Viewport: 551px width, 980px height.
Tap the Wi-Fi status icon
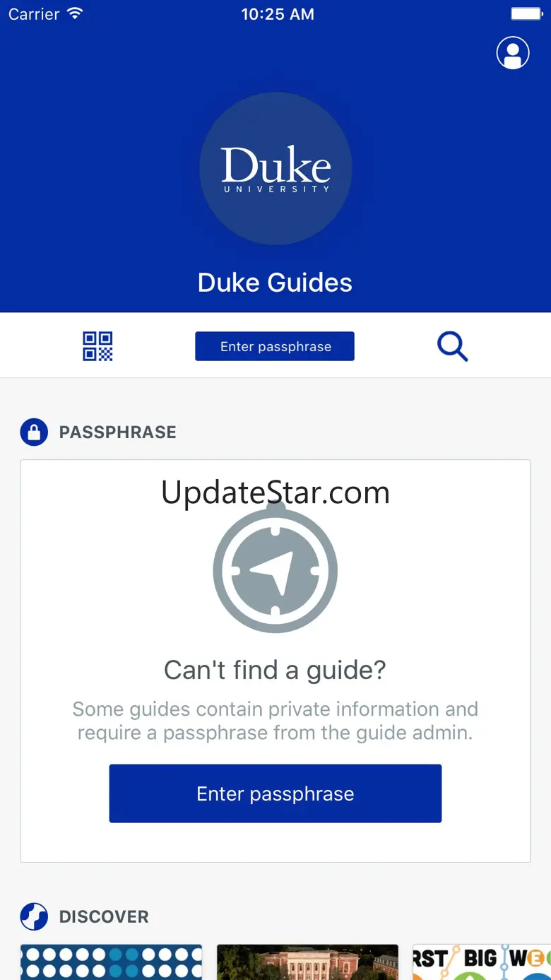coord(74,13)
